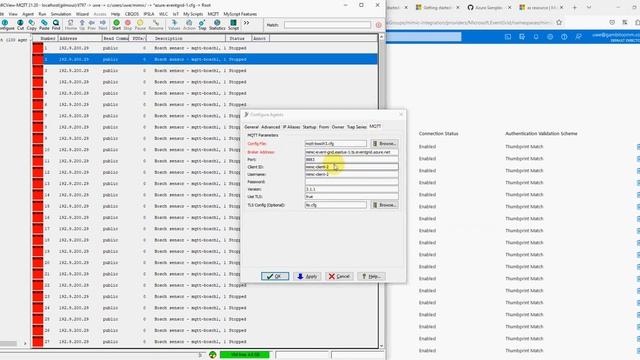Open the IoT menu
This screenshot has width=640, height=360.
click(176, 14)
